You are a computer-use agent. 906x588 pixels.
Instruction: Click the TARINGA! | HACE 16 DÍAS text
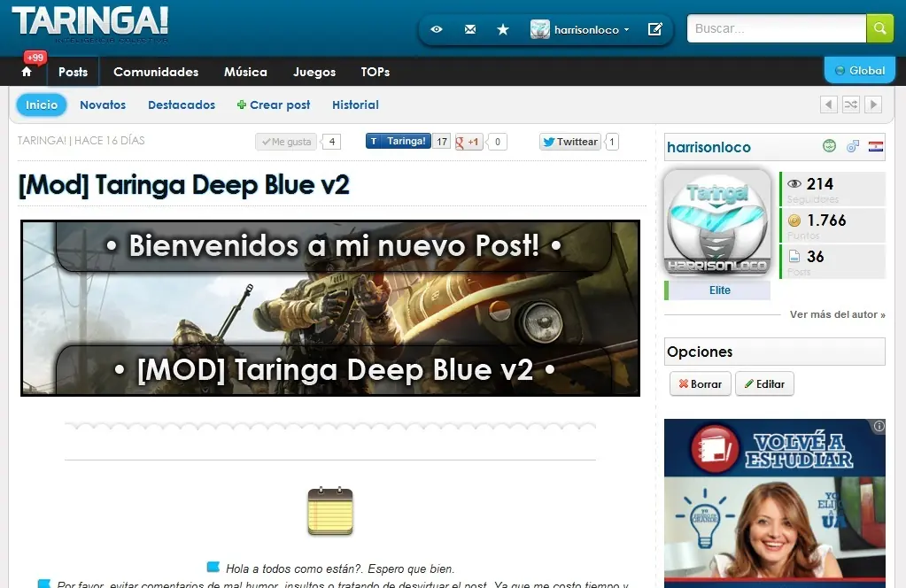(x=81, y=140)
